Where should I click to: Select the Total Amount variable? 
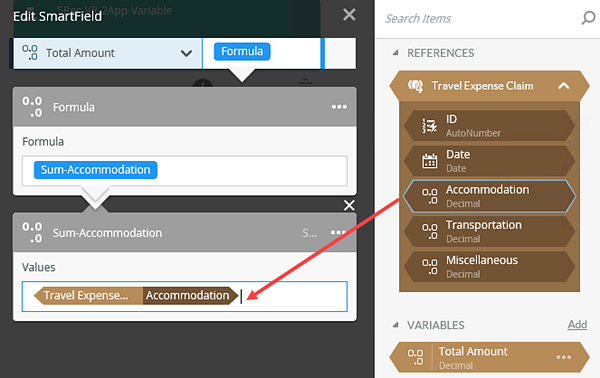click(489, 357)
